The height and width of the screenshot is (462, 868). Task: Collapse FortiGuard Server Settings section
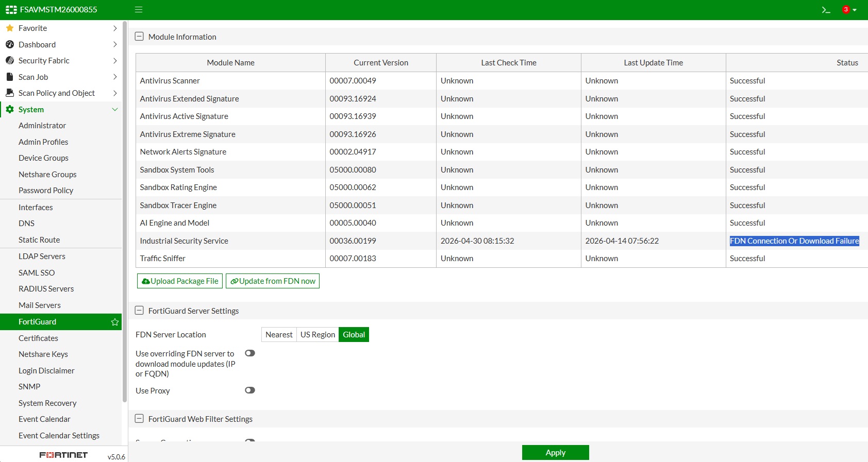pos(139,311)
